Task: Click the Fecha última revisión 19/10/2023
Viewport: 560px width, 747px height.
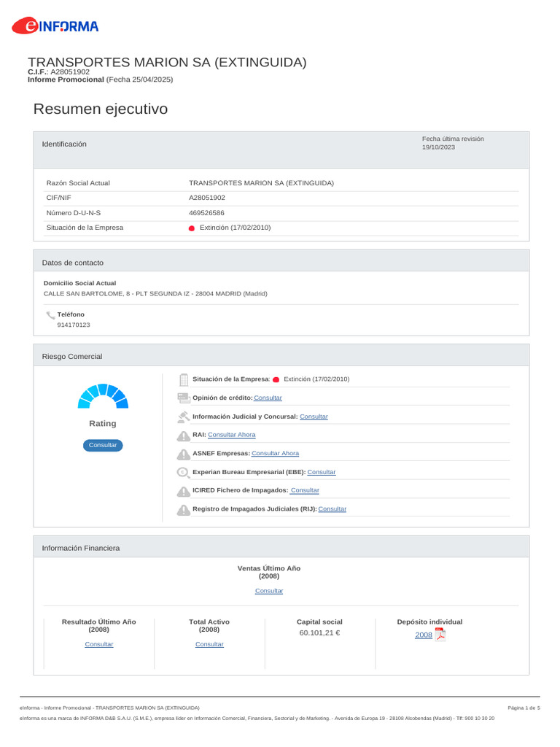Action: point(452,143)
